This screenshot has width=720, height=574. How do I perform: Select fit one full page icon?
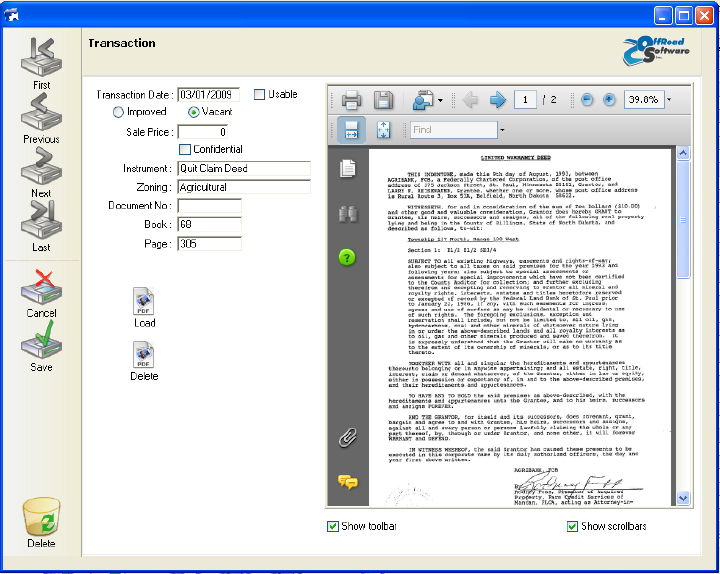[383, 130]
